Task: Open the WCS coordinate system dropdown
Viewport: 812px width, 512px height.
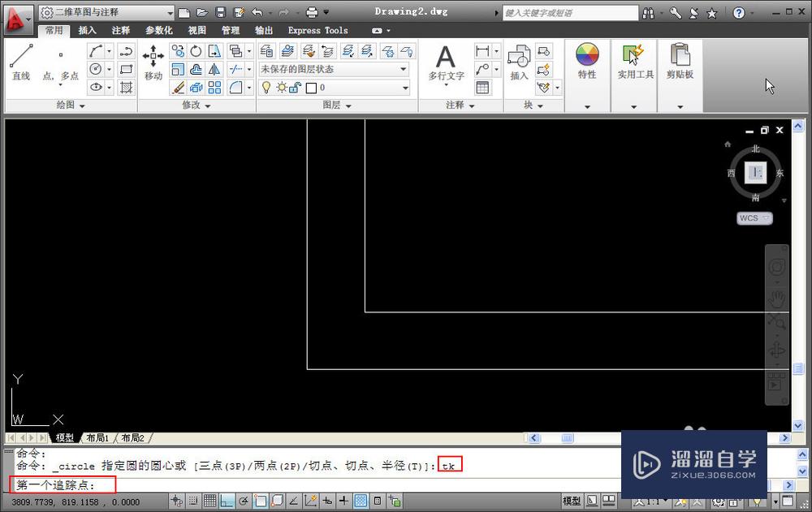Action: point(754,218)
